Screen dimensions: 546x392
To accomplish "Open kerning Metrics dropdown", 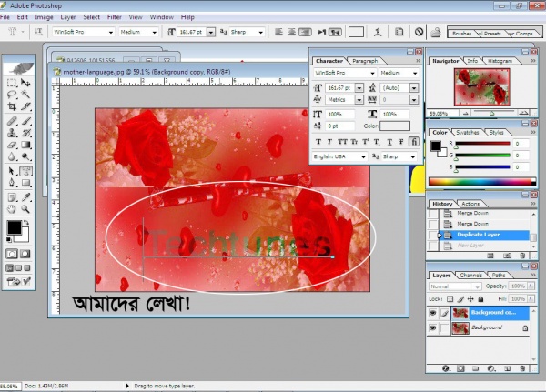I will (359, 100).
